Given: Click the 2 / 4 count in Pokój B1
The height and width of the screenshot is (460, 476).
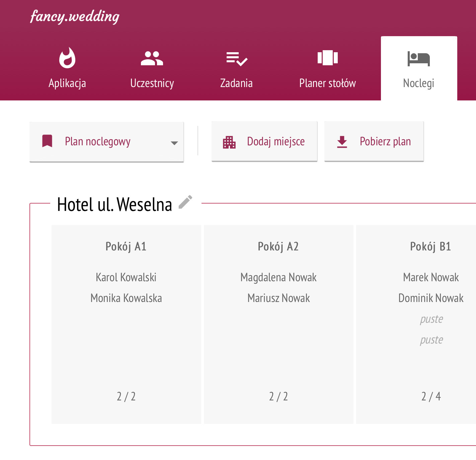Looking at the screenshot, I should coord(431,396).
